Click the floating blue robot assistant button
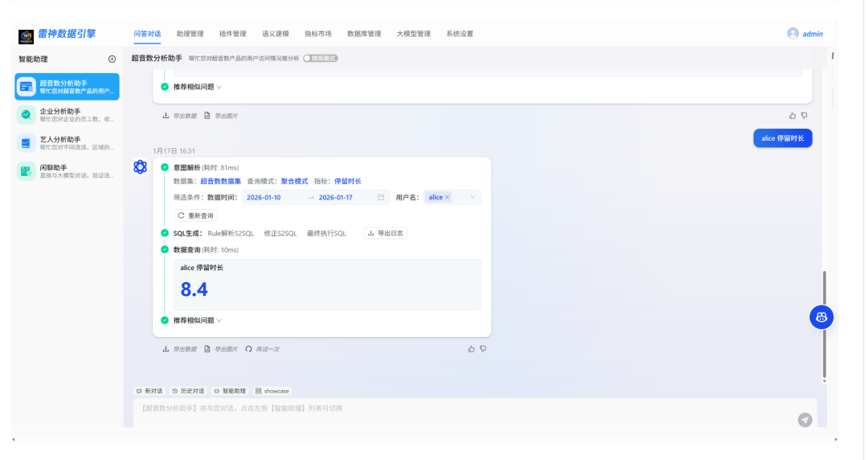 pos(821,317)
